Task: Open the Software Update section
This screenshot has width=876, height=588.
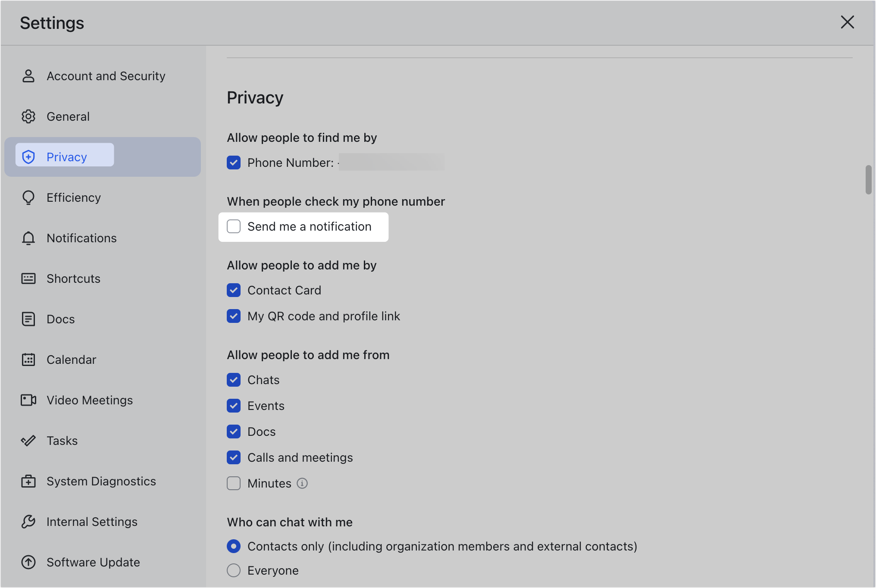Action: 93,562
